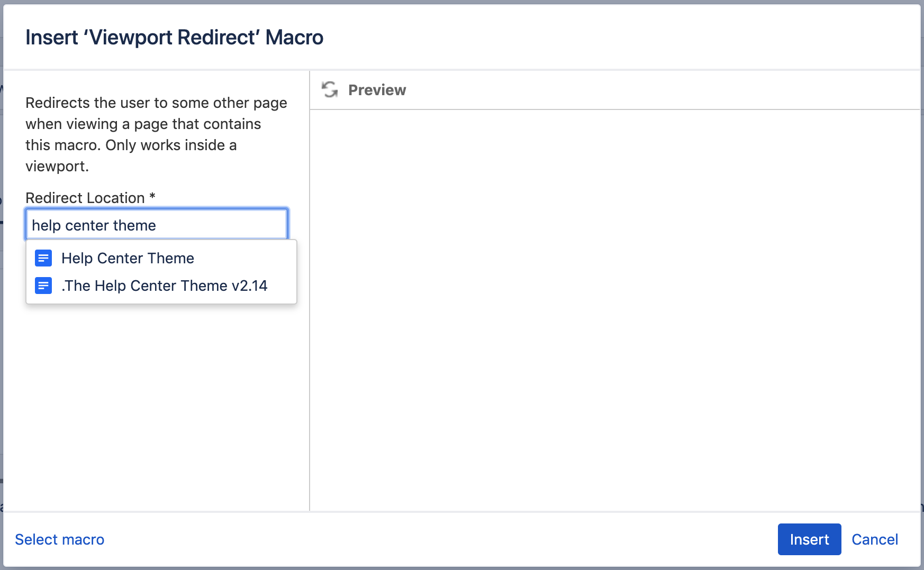
Task: Click the Insert 'Viewport Redirect' Macro title
Action: [174, 38]
